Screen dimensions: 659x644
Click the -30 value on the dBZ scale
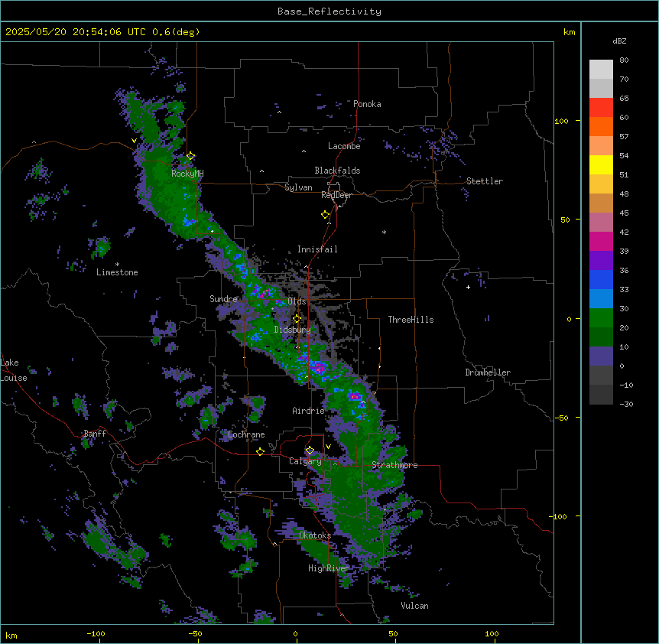626,404
